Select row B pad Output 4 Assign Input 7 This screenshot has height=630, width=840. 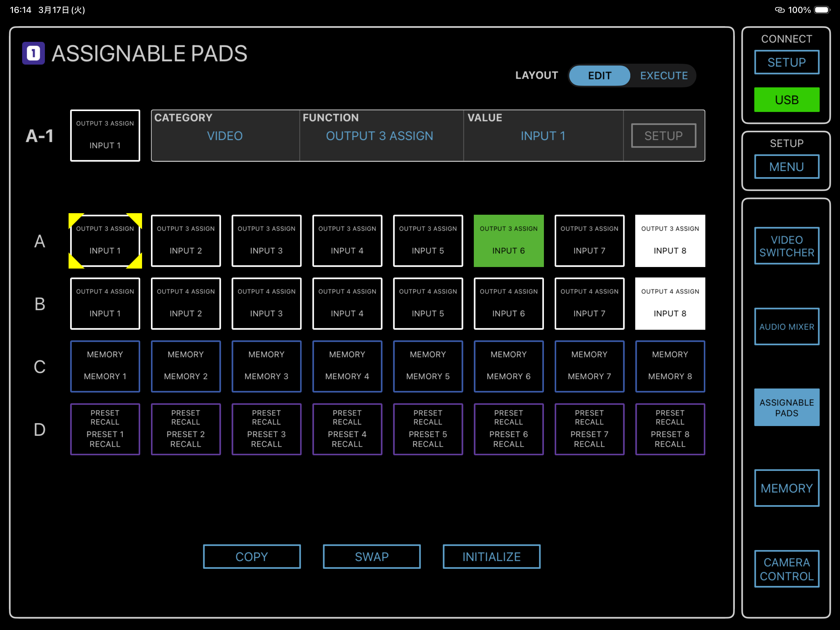click(x=589, y=304)
